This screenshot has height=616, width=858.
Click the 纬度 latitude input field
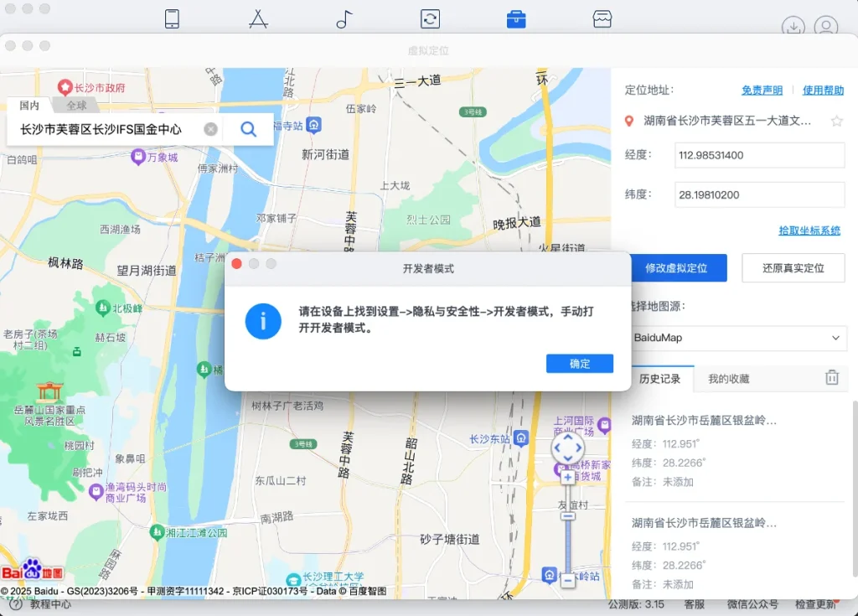759,195
